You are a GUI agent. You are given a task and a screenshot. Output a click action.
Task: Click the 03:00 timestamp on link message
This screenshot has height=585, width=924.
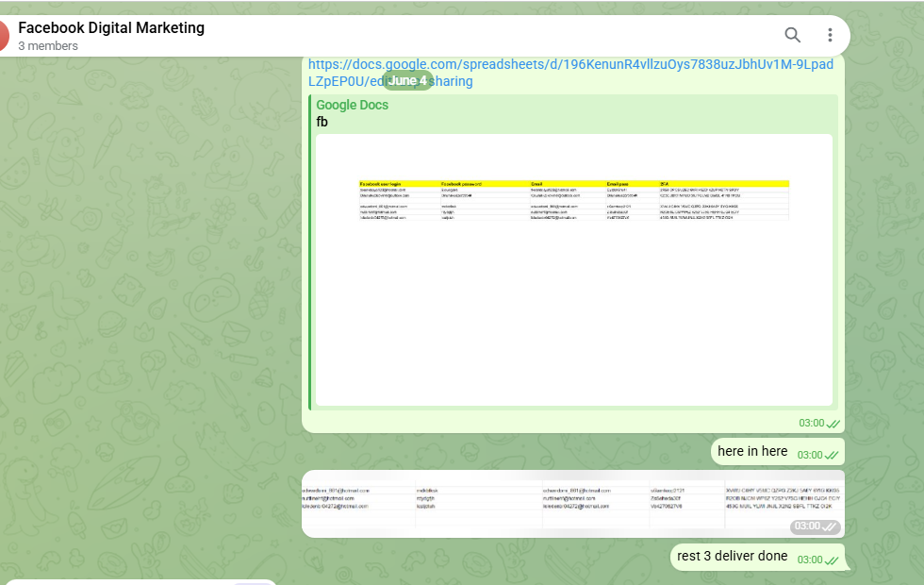click(x=812, y=424)
